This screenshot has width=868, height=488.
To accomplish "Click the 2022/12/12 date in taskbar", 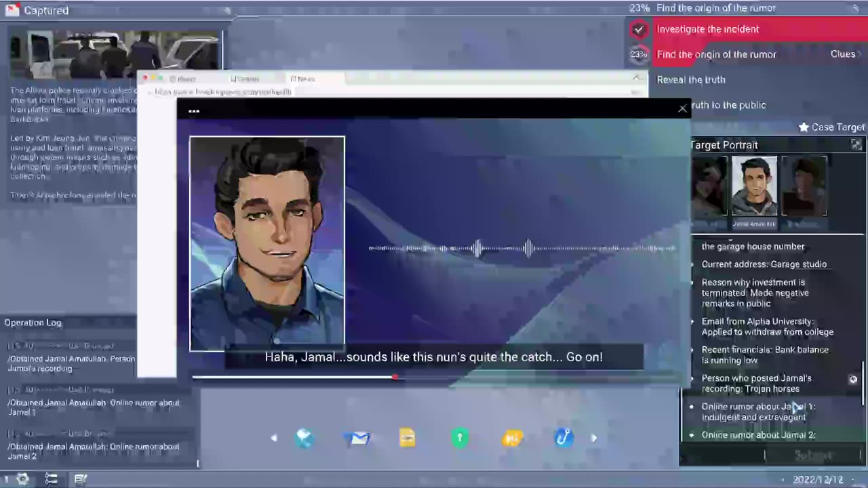I will click(818, 479).
